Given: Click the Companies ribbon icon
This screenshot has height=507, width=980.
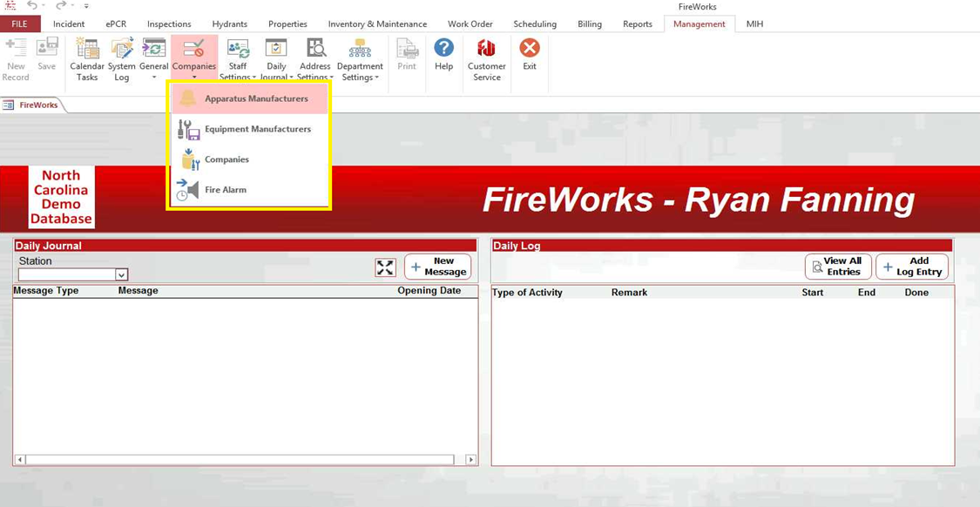Looking at the screenshot, I should pyautogui.click(x=194, y=58).
